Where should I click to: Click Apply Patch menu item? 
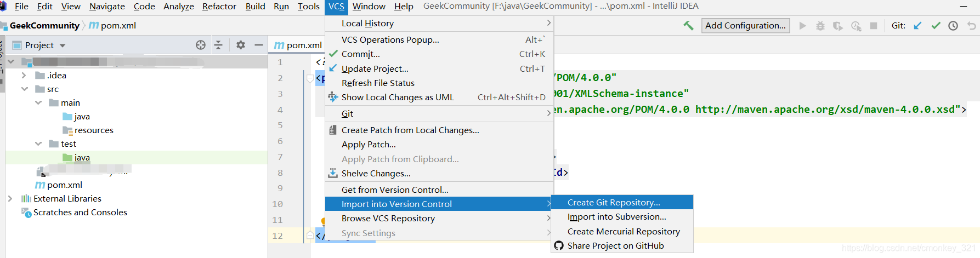[x=439, y=145]
